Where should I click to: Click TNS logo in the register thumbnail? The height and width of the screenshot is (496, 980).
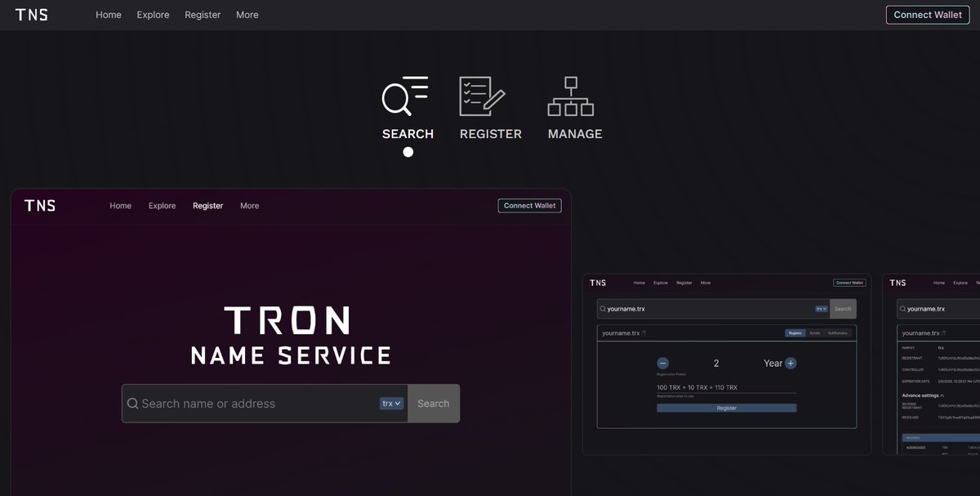(x=598, y=283)
